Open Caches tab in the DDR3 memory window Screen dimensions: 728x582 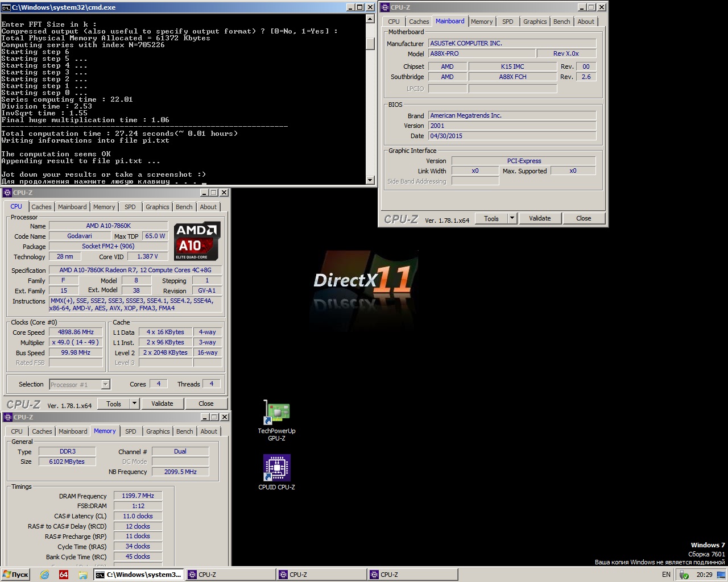click(42, 431)
